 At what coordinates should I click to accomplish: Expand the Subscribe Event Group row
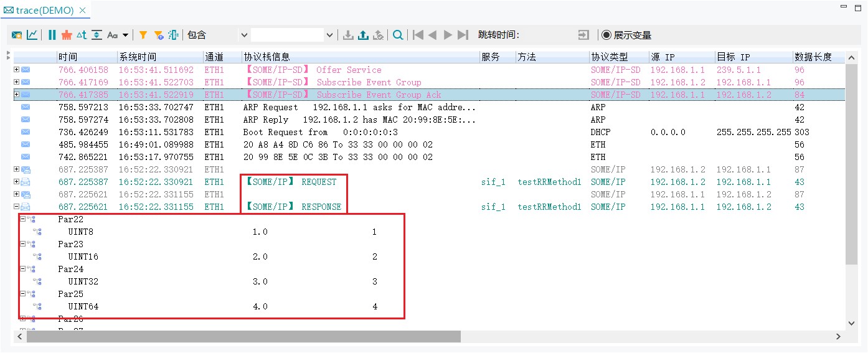[17, 82]
